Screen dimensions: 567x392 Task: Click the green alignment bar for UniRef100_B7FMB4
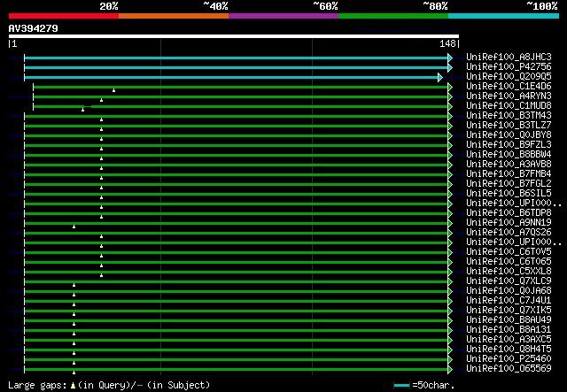[x=236, y=174]
